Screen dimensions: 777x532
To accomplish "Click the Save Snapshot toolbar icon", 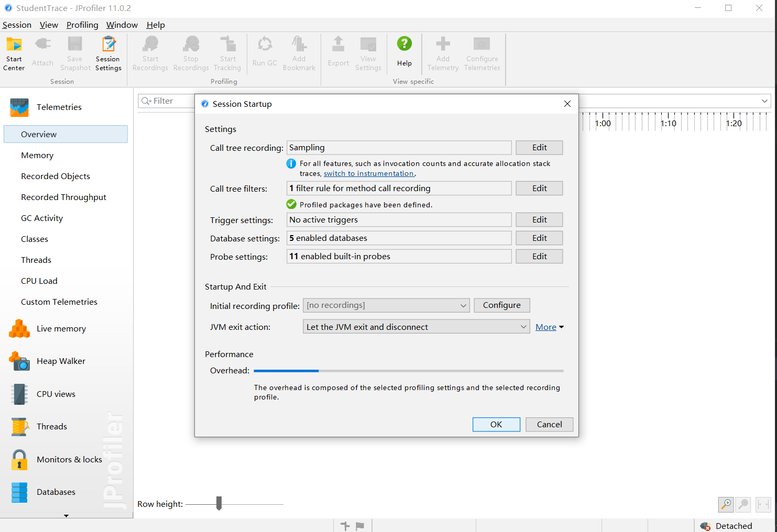I will tap(75, 53).
